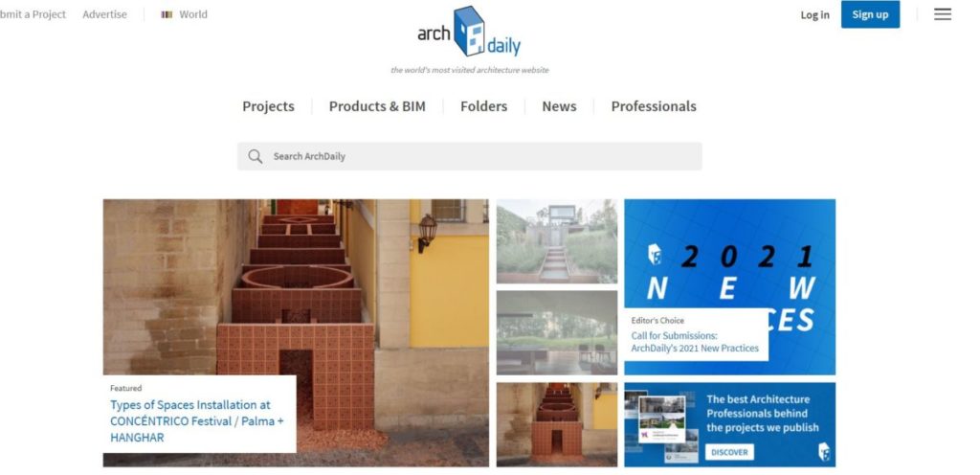The image size is (980, 475).
Task: Open the Products & BIM menu
Action: [377, 106]
